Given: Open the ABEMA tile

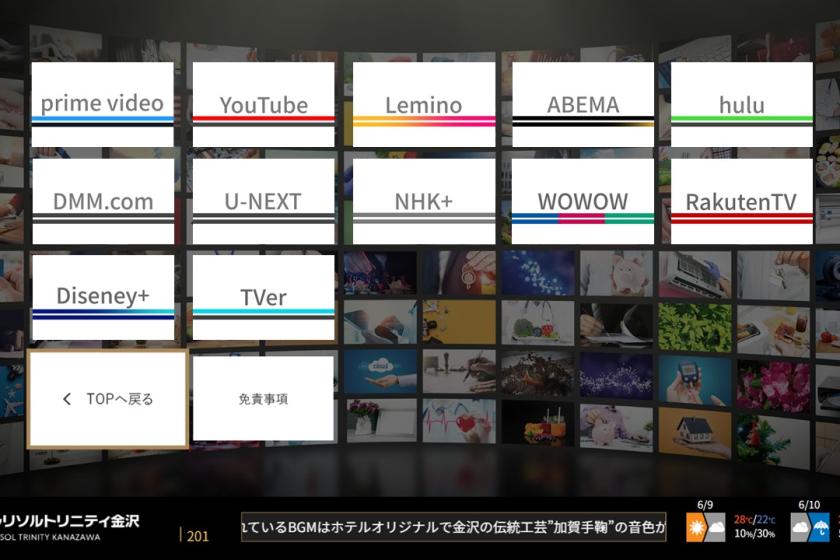Looking at the screenshot, I should pyautogui.click(x=583, y=104).
